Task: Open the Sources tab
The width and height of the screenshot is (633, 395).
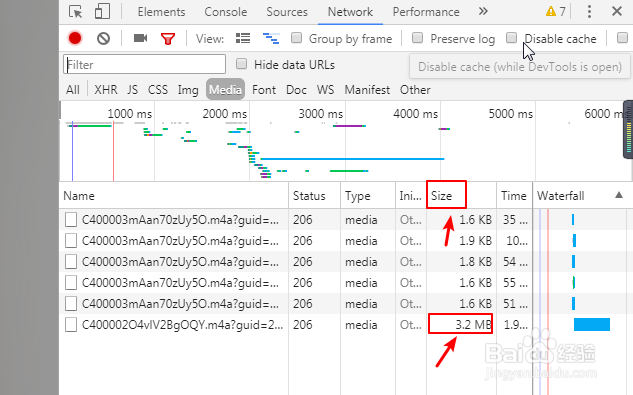Action: [x=287, y=12]
